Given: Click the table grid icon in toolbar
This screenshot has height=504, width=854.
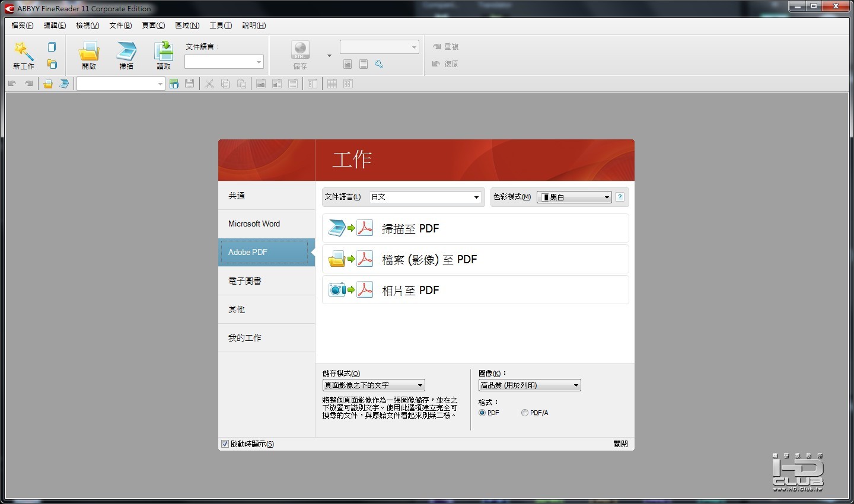Looking at the screenshot, I should click(x=332, y=84).
